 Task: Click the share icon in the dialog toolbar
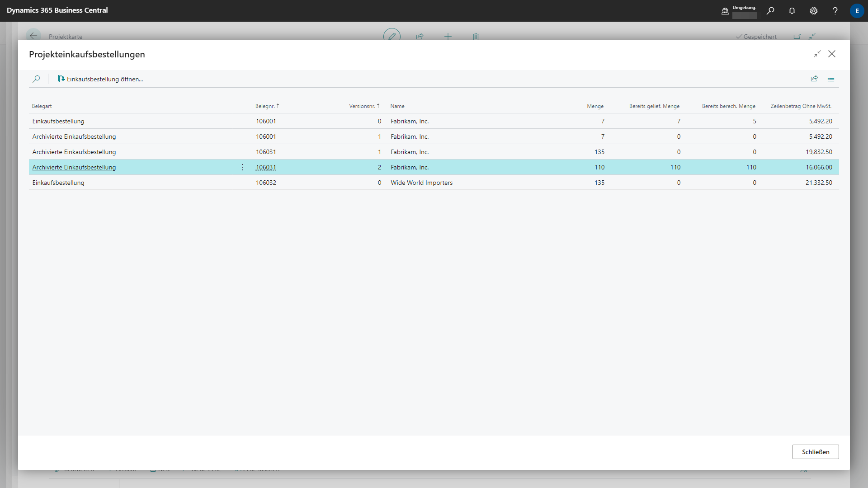[x=814, y=79]
